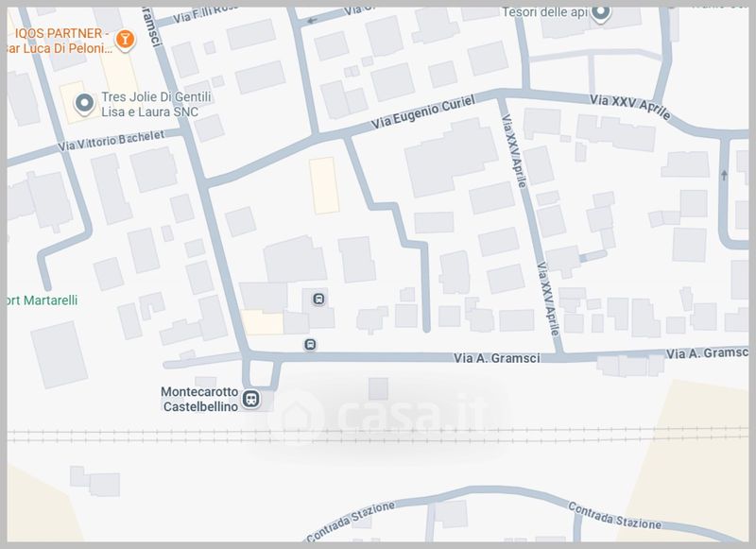This screenshot has width=756, height=549.
Task: Select the tall yellow building below Via Eugenio Curiel
Action: 324,185
